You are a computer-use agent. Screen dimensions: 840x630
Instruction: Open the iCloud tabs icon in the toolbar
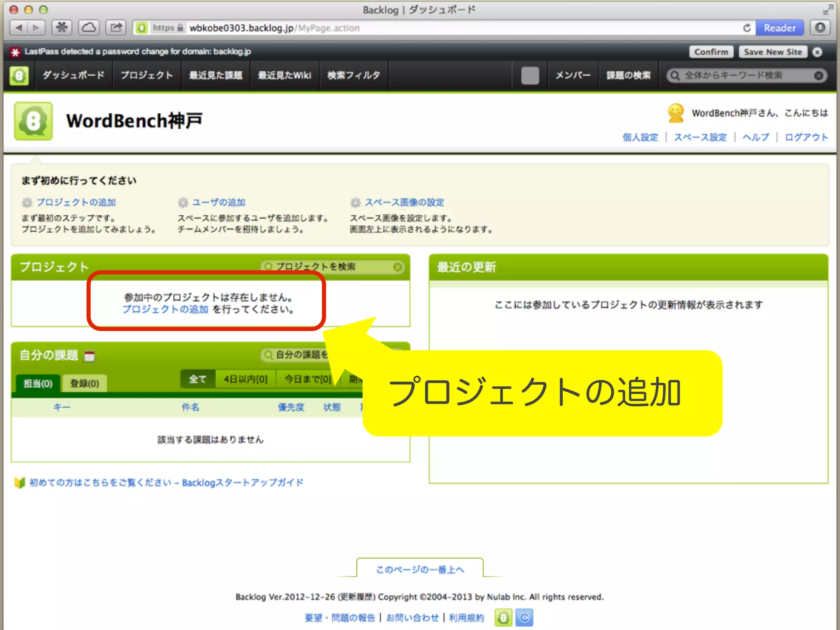(89, 28)
